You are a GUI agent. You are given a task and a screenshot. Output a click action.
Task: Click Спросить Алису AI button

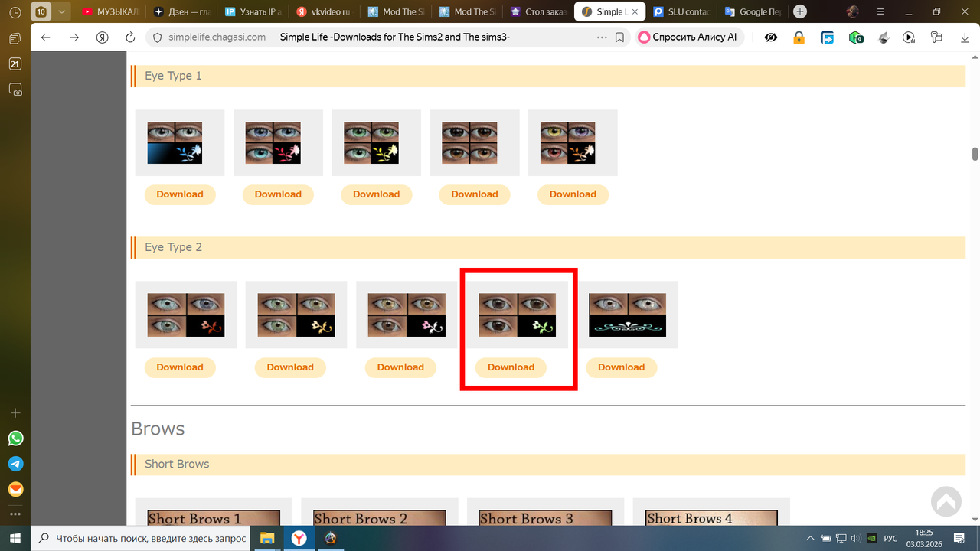coord(688,37)
